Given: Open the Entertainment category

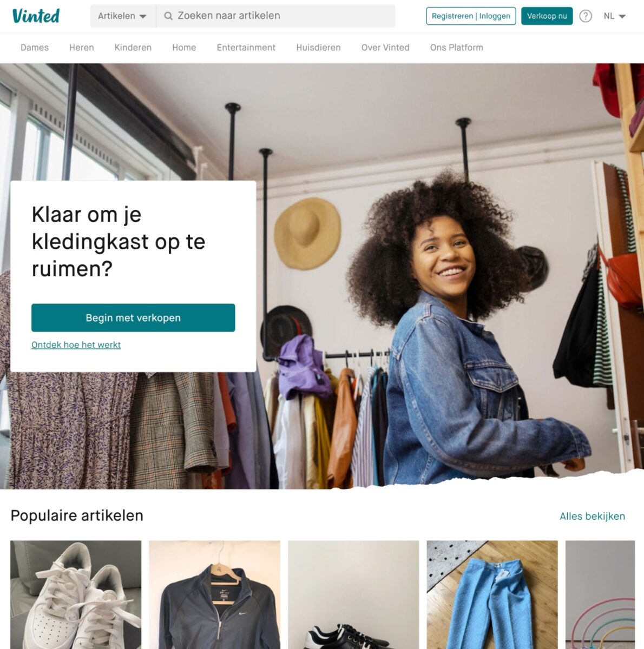Looking at the screenshot, I should coord(246,48).
